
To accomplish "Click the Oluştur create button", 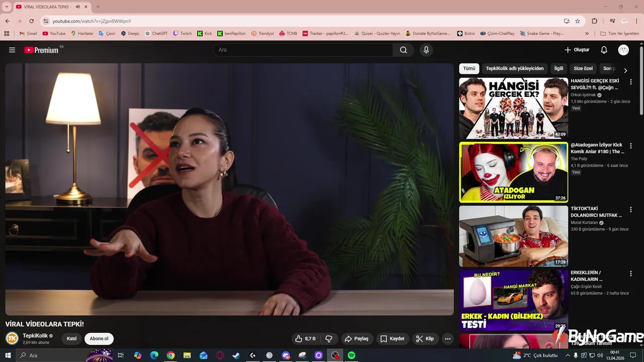I will [577, 50].
